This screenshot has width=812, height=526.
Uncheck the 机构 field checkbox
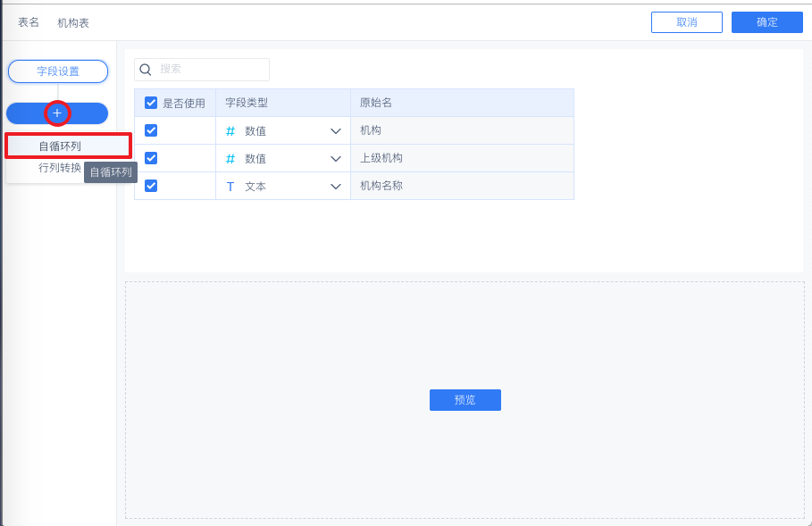[x=151, y=130]
